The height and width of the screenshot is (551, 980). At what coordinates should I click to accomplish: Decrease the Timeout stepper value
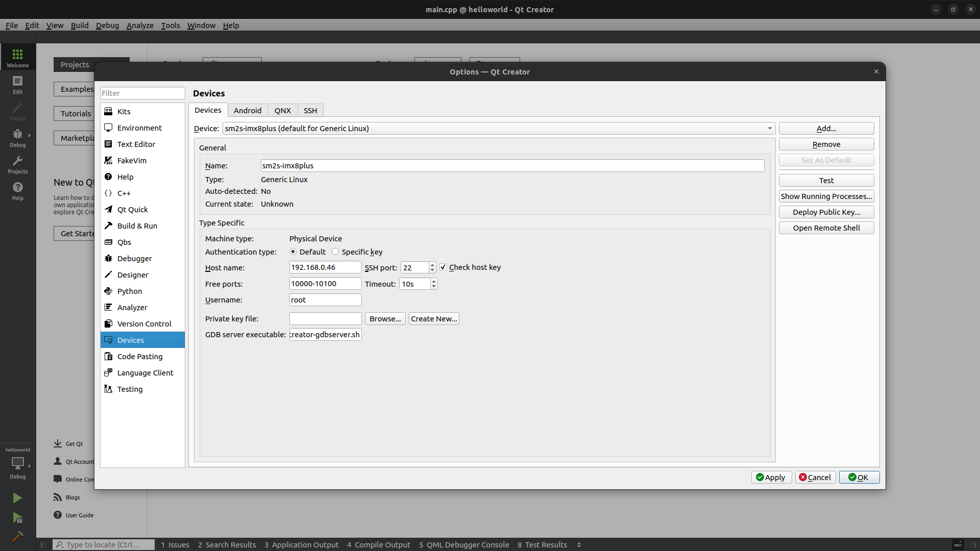[434, 287]
